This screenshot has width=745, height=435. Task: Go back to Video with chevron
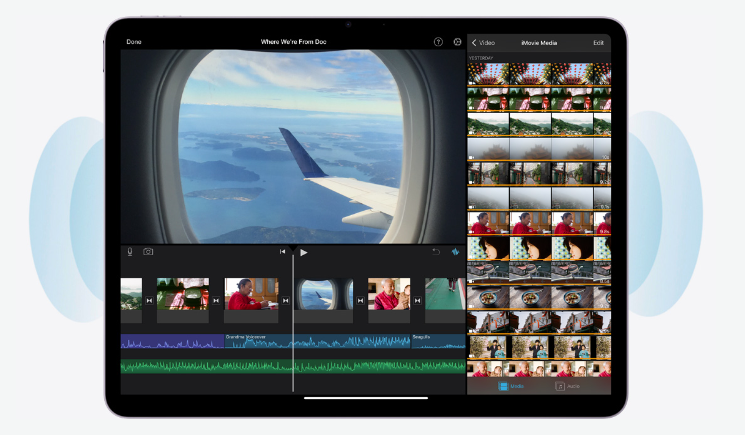pyautogui.click(x=483, y=43)
